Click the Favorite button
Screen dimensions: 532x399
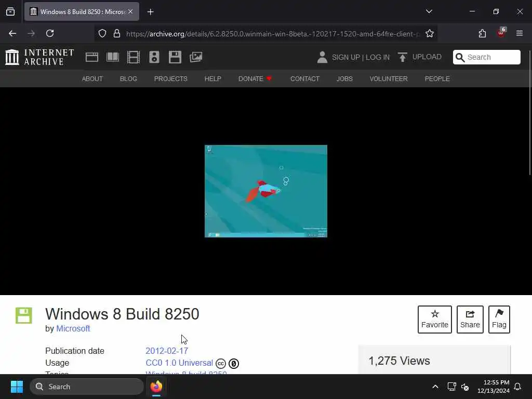(435, 320)
